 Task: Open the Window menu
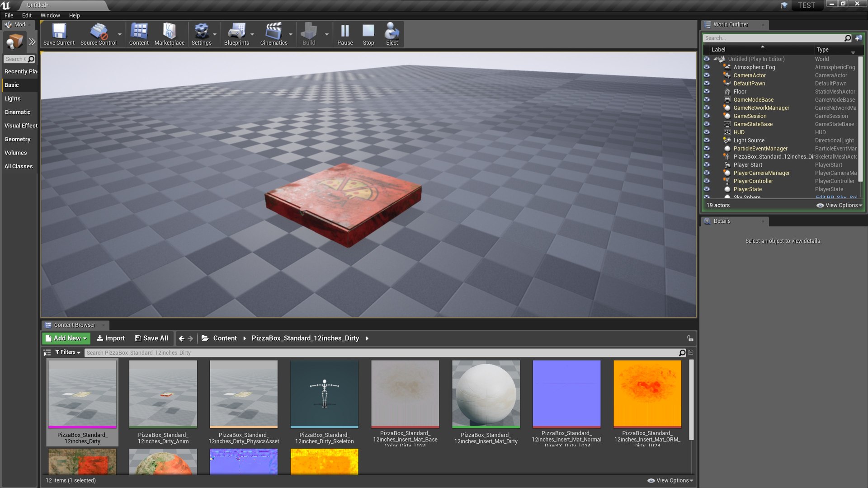pos(50,15)
